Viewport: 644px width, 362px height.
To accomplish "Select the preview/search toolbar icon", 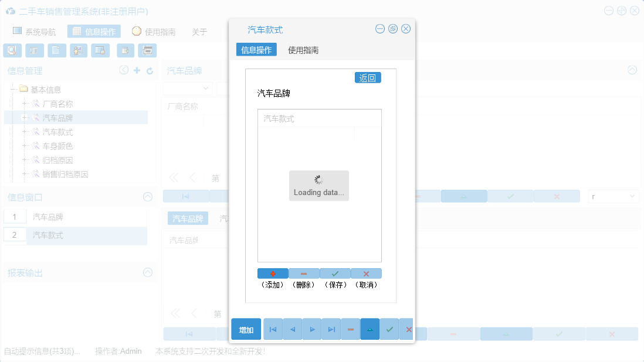I will [12, 50].
